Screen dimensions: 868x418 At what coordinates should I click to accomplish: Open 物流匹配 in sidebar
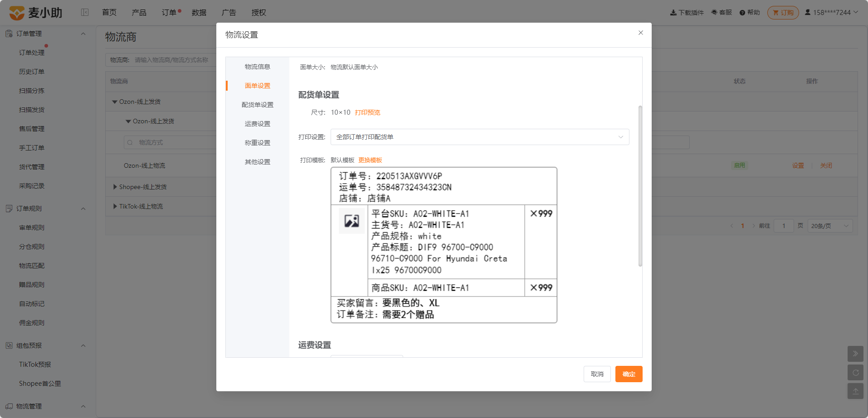32,266
